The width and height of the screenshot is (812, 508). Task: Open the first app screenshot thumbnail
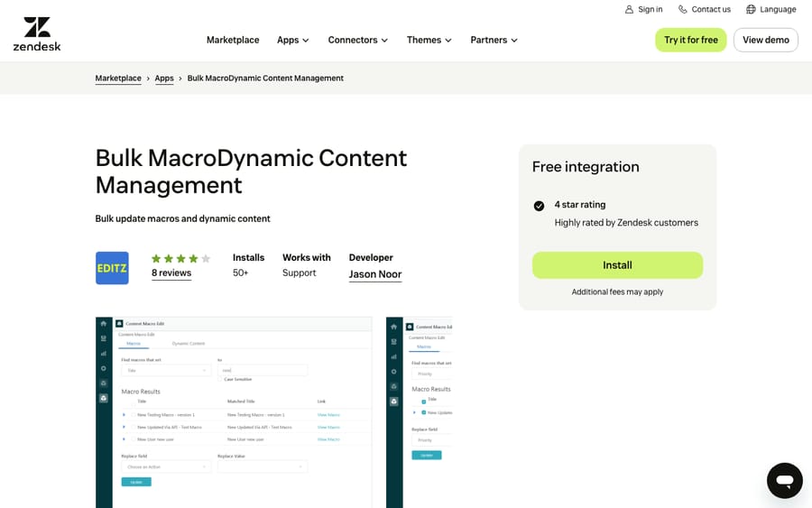click(234, 412)
